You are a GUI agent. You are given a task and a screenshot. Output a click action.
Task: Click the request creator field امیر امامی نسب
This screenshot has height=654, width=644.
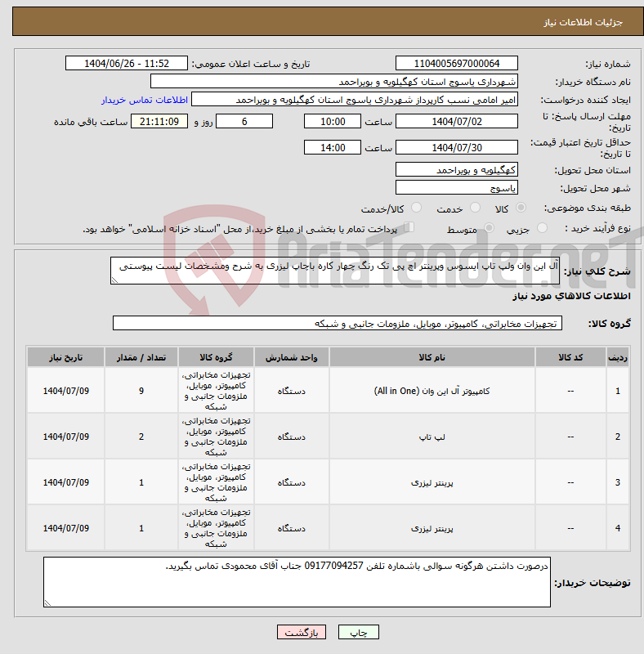[x=355, y=100]
